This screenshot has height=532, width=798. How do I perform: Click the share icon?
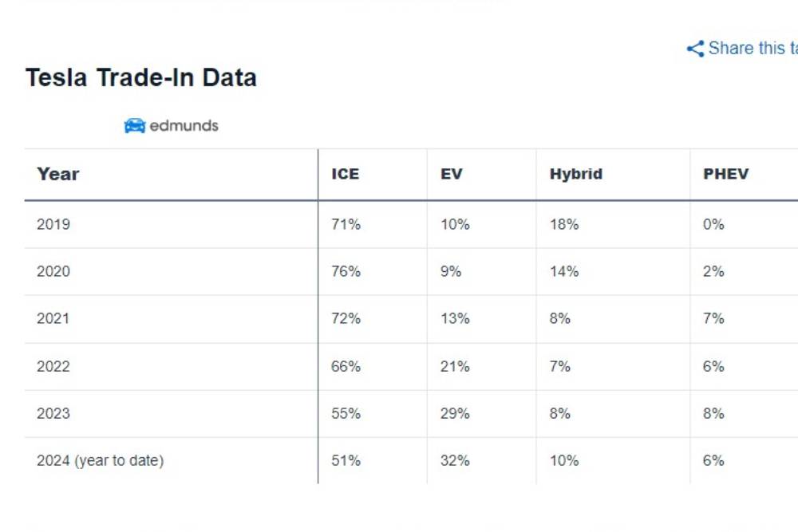(x=695, y=49)
